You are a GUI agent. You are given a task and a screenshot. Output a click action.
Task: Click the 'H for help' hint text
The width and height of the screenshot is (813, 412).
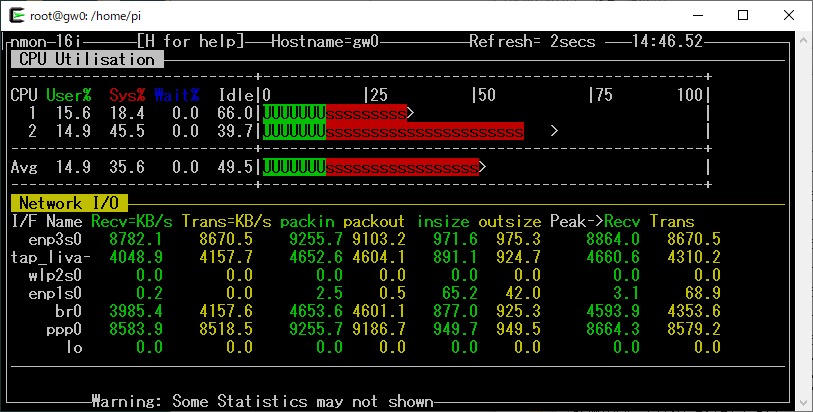click(x=190, y=41)
